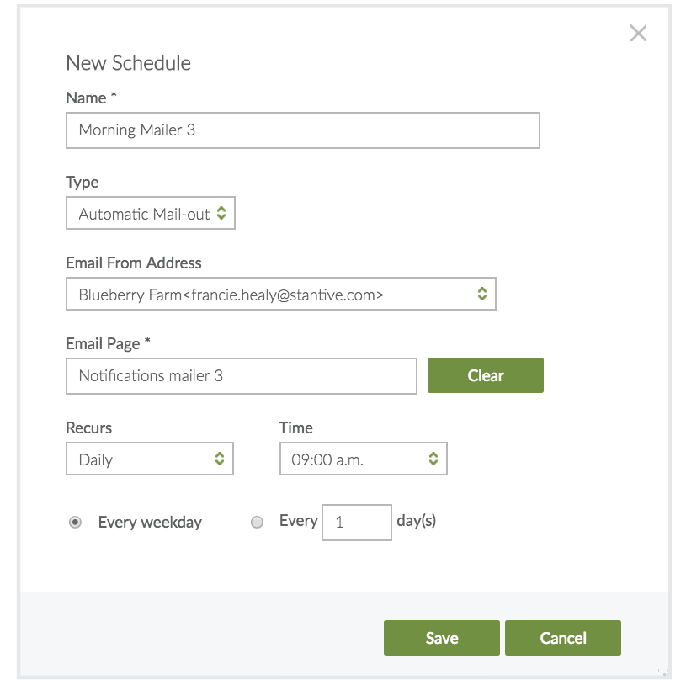Open the Recurs dropdown set to Daily
Viewport: 694px width, 692px height.
tap(149, 459)
